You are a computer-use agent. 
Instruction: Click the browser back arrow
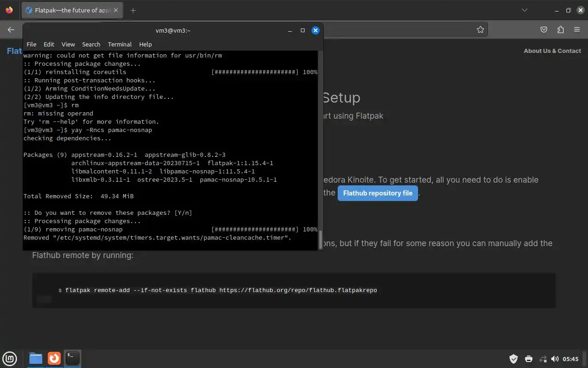[x=11, y=29]
